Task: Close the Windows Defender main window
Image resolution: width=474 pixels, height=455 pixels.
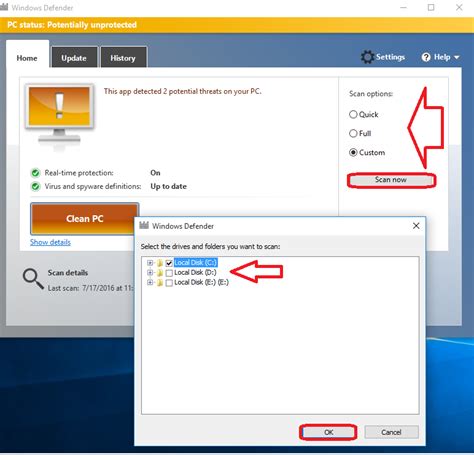Action: pos(459,7)
